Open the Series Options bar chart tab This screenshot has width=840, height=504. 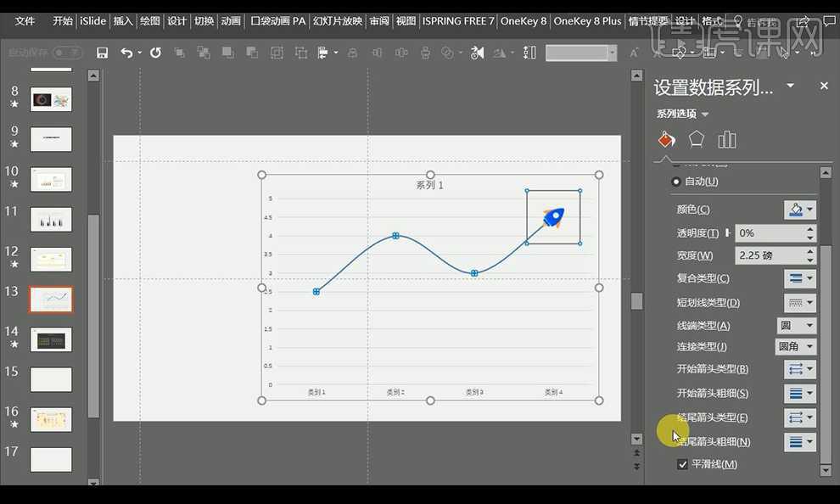[726, 140]
